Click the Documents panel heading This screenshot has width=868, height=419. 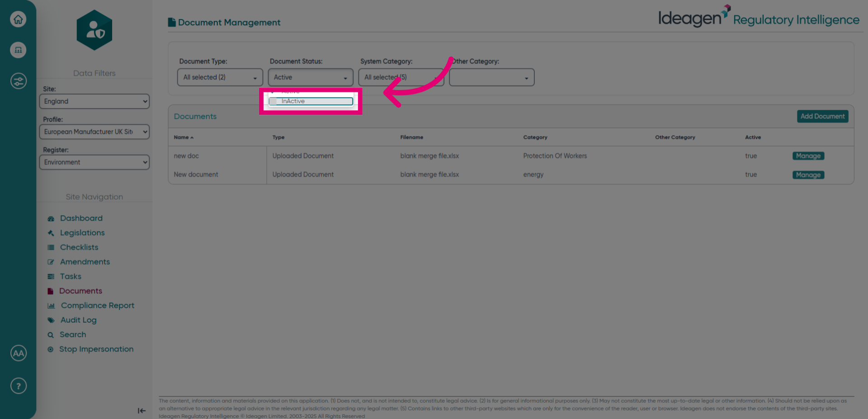(195, 116)
